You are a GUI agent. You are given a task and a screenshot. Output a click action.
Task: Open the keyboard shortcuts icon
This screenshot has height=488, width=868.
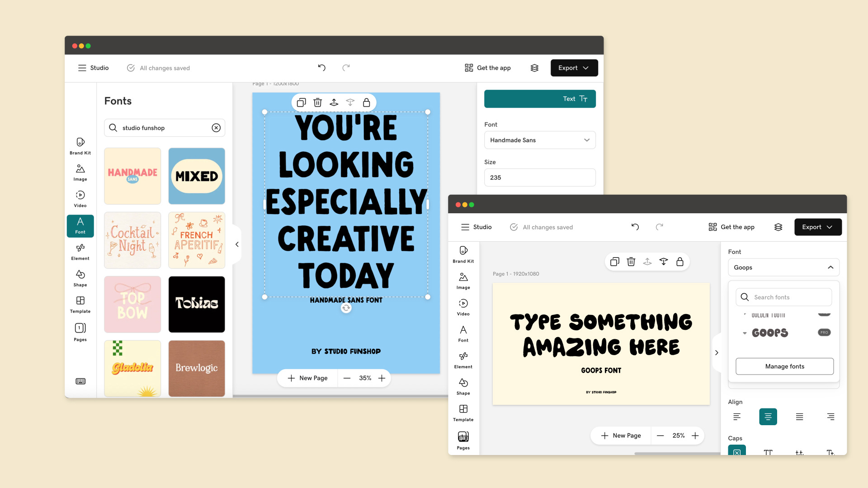(80, 381)
